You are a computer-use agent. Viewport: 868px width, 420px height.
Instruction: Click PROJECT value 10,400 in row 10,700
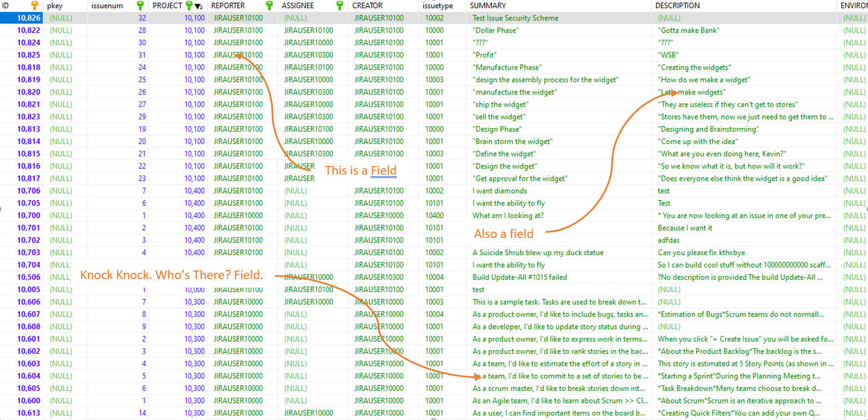click(x=194, y=216)
